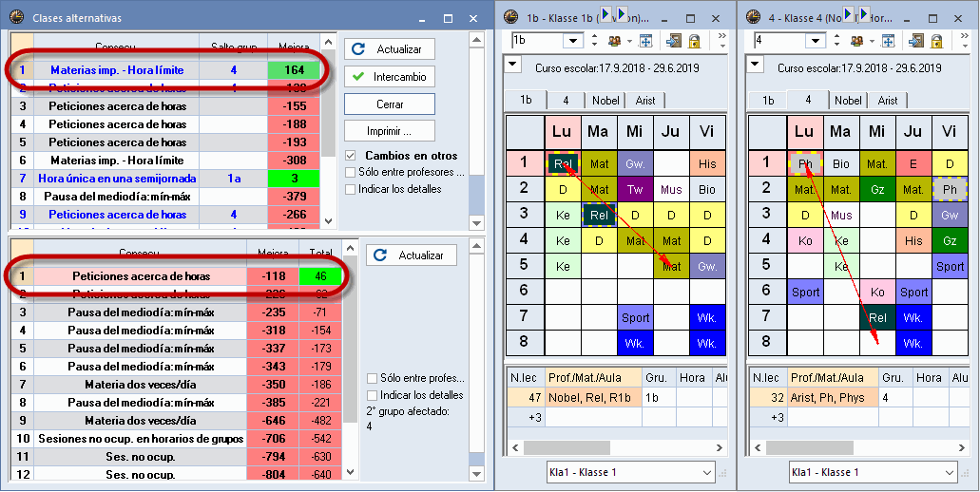Click the Vi column header in window 1b
The height and width of the screenshot is (492, 980).
pyautogui.click(x=707, y=132)
